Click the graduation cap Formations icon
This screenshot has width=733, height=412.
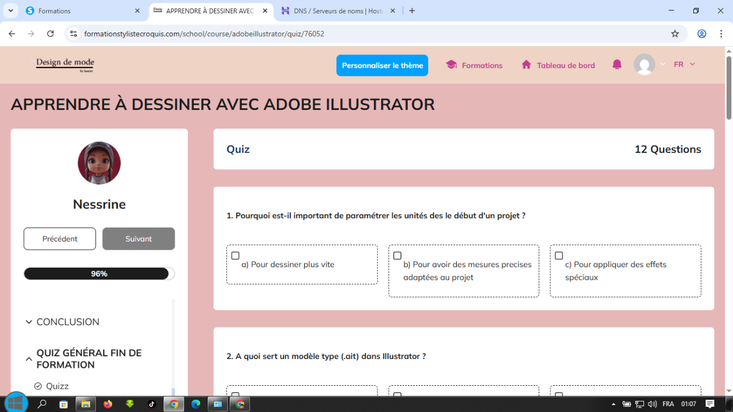point(451,65)
